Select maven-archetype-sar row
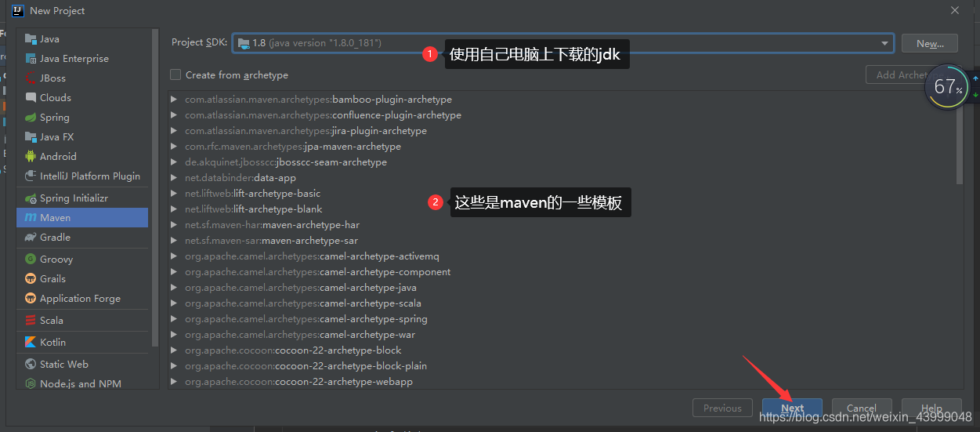Screen dimensions: 980x432 pos(562,241)
